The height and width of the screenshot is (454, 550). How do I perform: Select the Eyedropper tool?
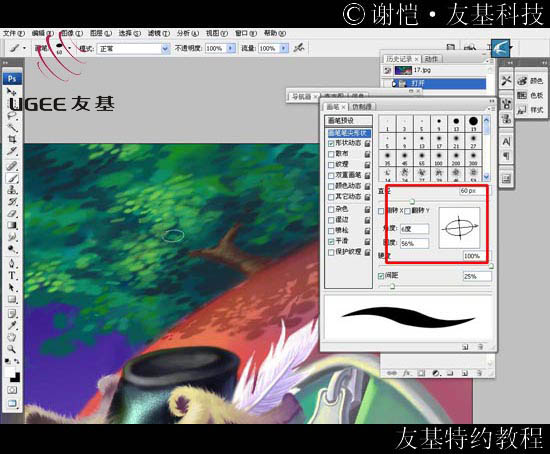pyautogui.click(x=12, y=325)
